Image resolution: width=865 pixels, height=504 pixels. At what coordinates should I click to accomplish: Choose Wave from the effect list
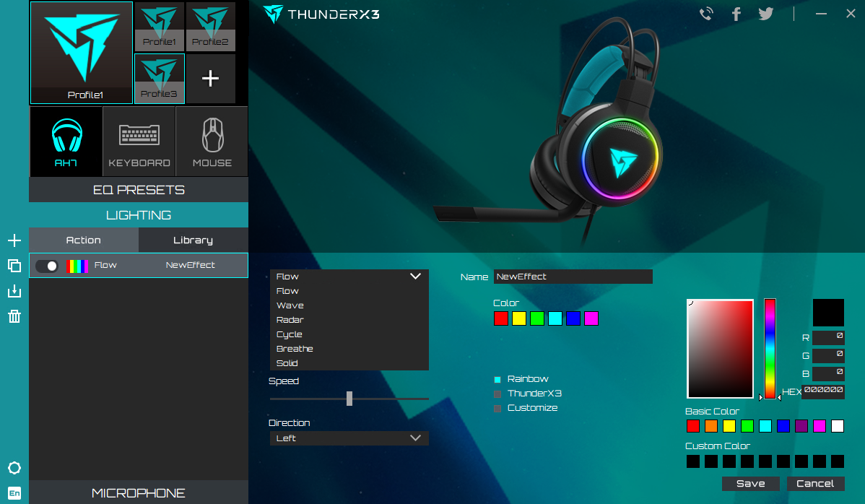(x=349, y=305)
